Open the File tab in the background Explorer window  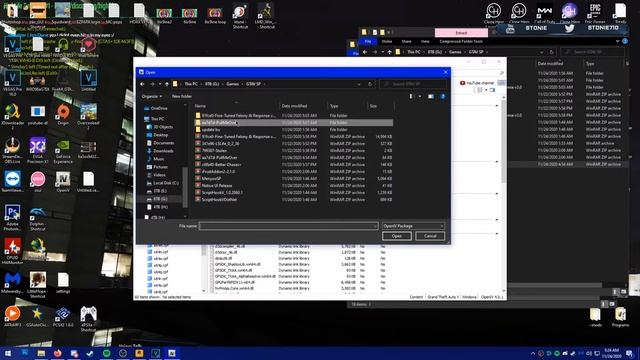368,42
